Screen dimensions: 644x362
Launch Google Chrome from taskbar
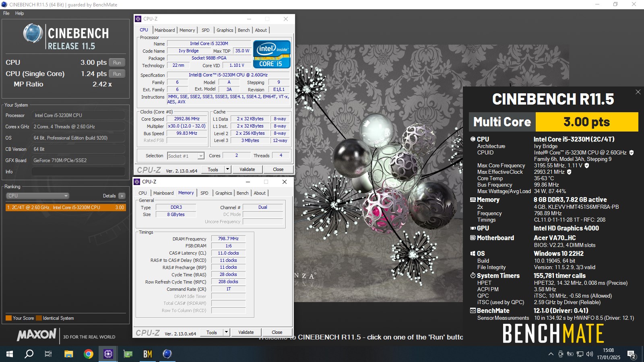click(89, 354)
